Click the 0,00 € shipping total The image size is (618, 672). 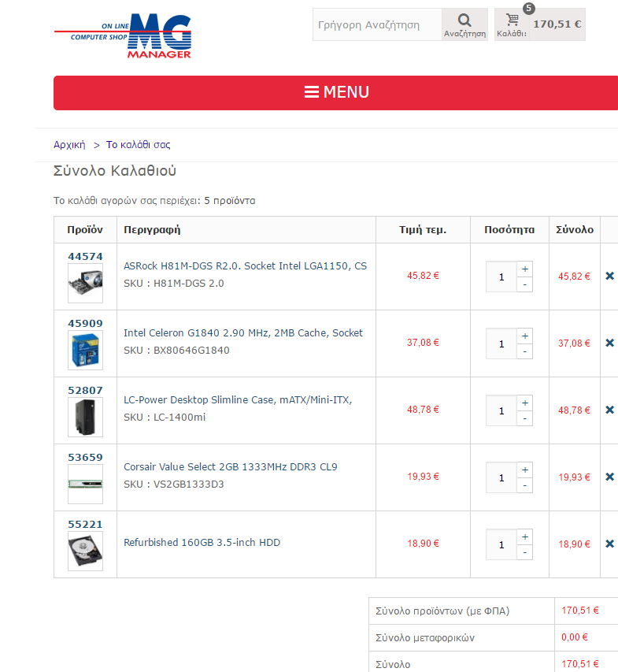click(x=575, y=637)
